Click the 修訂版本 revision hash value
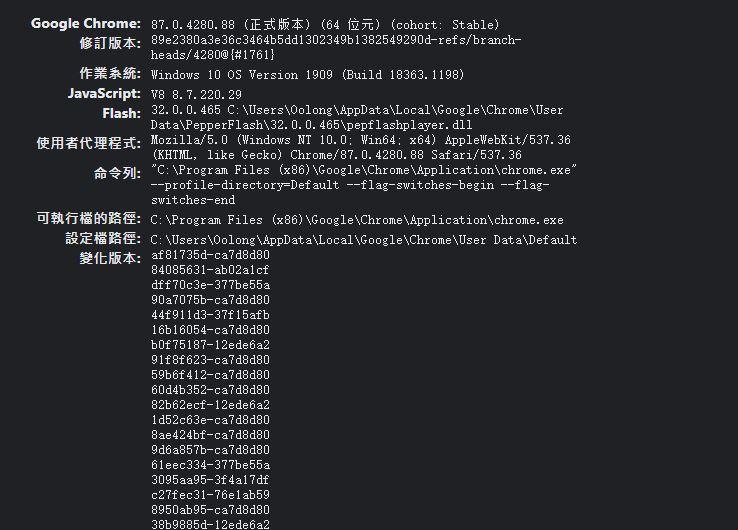Viewport: 738px width, 530px height. (336, 47)
